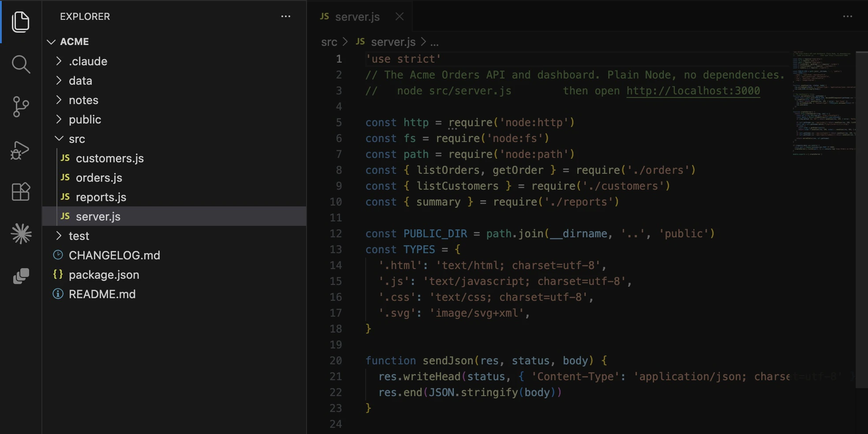This screenshot has width=868, height=434.
Task: Open the Explorer view in activity bar
Action: tap(21, 22)
